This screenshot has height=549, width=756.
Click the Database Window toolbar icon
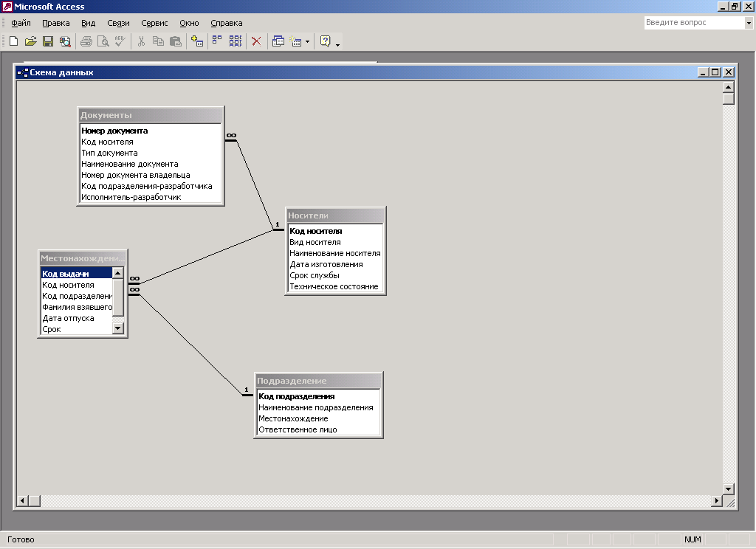pyautogui.click(x=278, y=42)
